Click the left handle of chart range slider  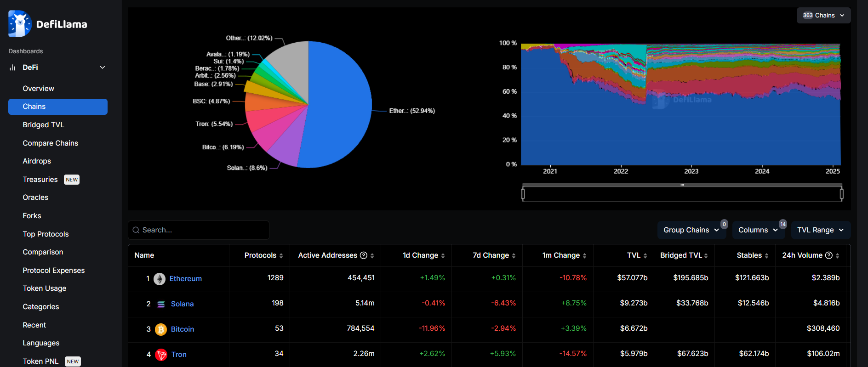pos(523,194)
